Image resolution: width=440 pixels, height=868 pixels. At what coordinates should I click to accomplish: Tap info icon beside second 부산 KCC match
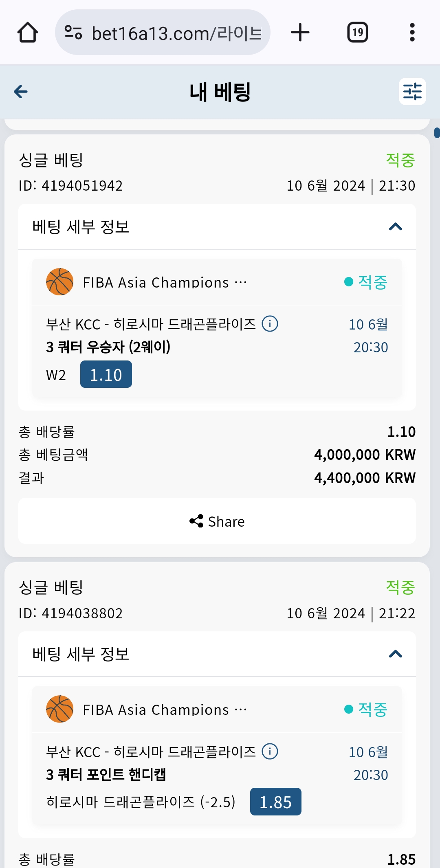pyautogui.click(x=270, y=752)
